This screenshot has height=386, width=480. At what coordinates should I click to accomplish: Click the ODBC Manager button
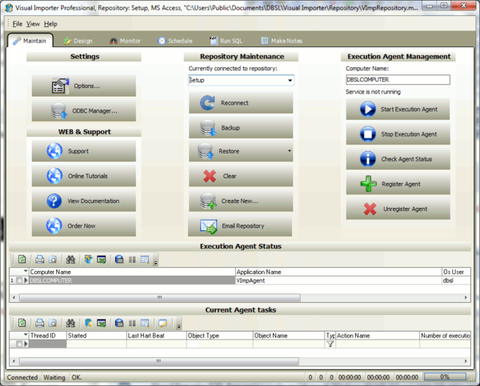coord(84,111)
